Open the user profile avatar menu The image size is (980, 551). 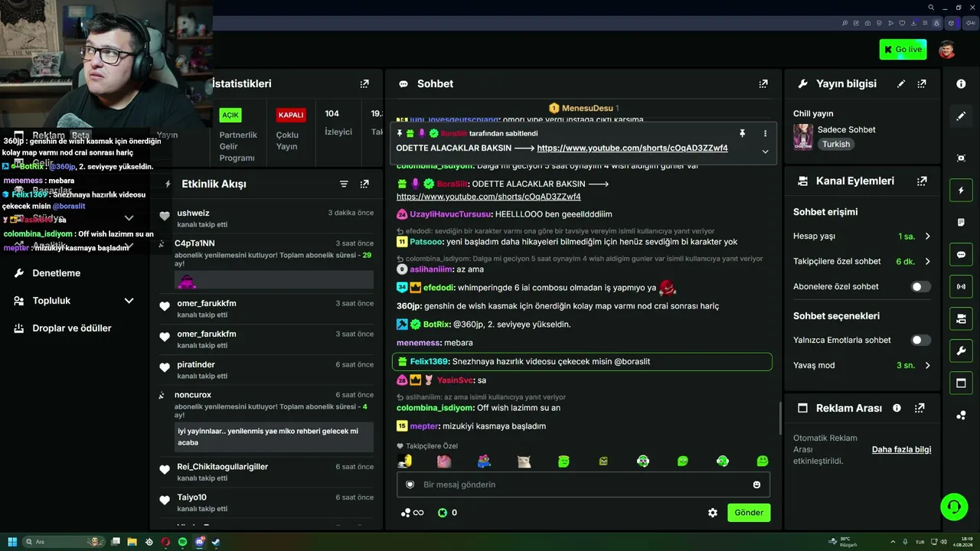(x=947, y=50)
